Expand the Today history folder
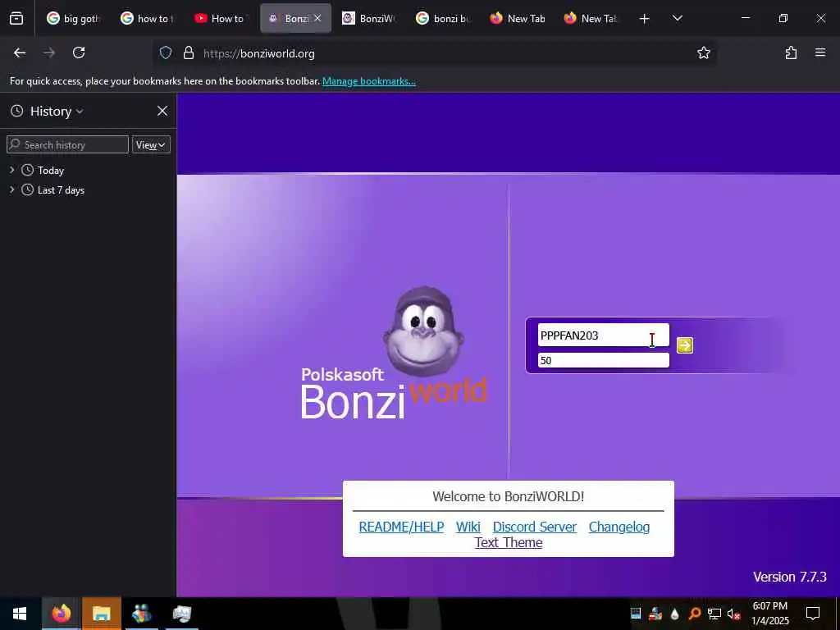Screen dimensions: 840x630 coord(11,170)
